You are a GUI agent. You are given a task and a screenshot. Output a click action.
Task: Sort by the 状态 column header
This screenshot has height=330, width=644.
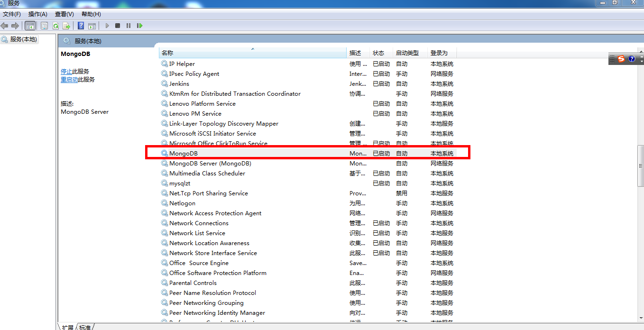[382, 53]
